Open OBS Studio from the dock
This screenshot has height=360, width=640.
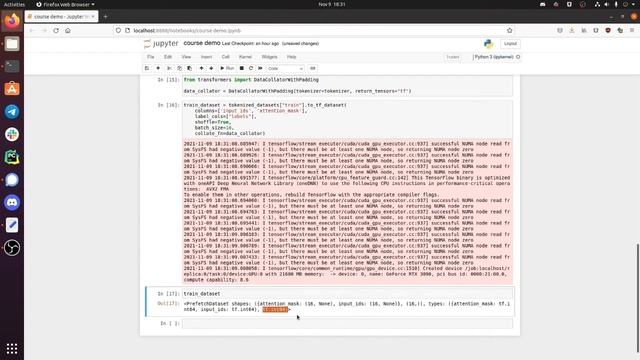[x=12, y=248]
